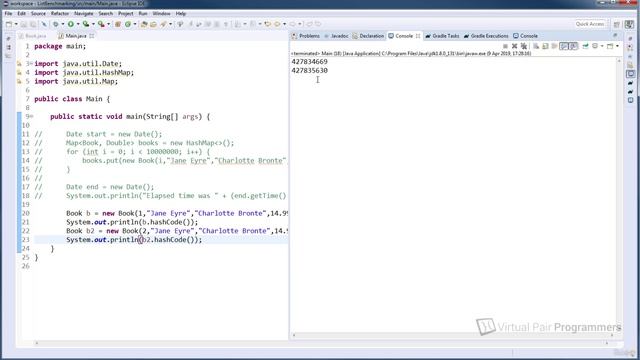Screen dimensions: 640x360
Task: Open the Debug launch dropdown arrow
Action: 62,24
